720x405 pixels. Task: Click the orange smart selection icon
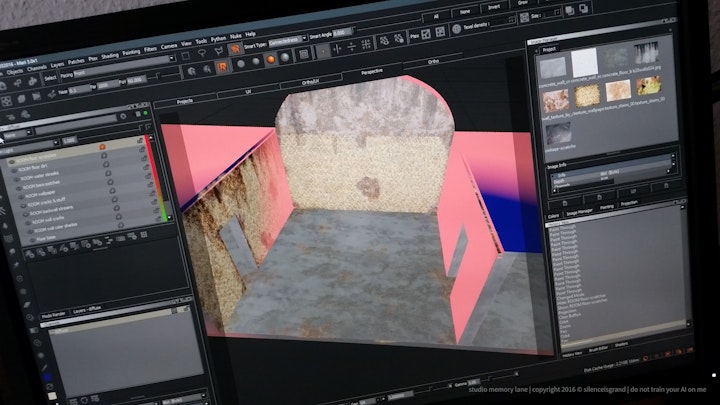[233, 47]
